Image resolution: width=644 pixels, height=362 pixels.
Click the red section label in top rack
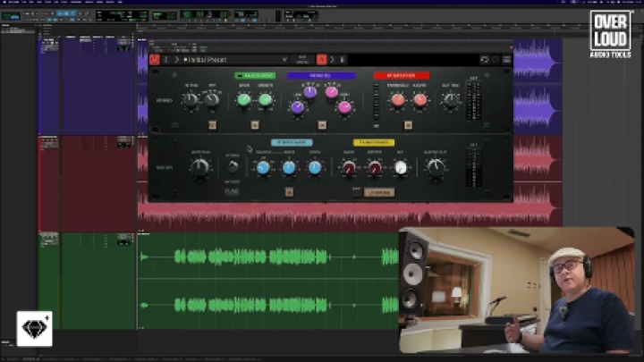coord(402,75)
